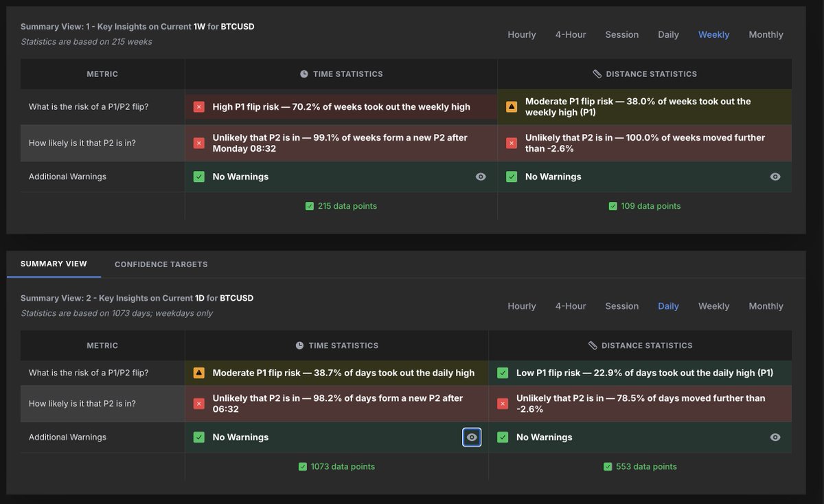Viewport: 824px width, 504px height.
Task: Click the red X icon beside High P1 flip risk
Action: 198,106
